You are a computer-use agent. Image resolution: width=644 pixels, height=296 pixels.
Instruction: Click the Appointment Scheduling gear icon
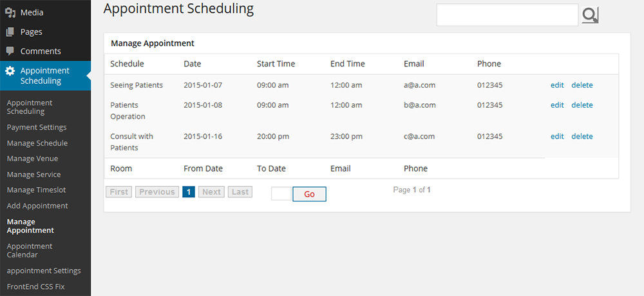coord(10,71)
